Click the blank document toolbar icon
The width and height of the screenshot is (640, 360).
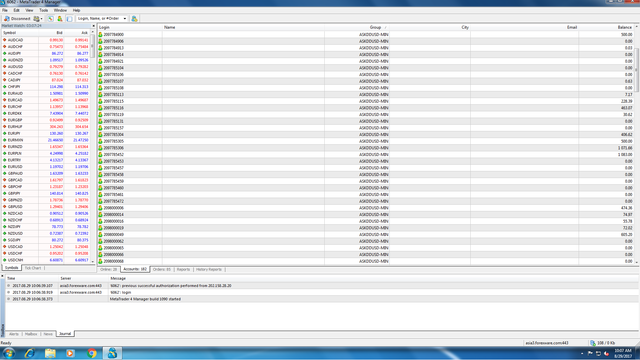coord(69,18)
